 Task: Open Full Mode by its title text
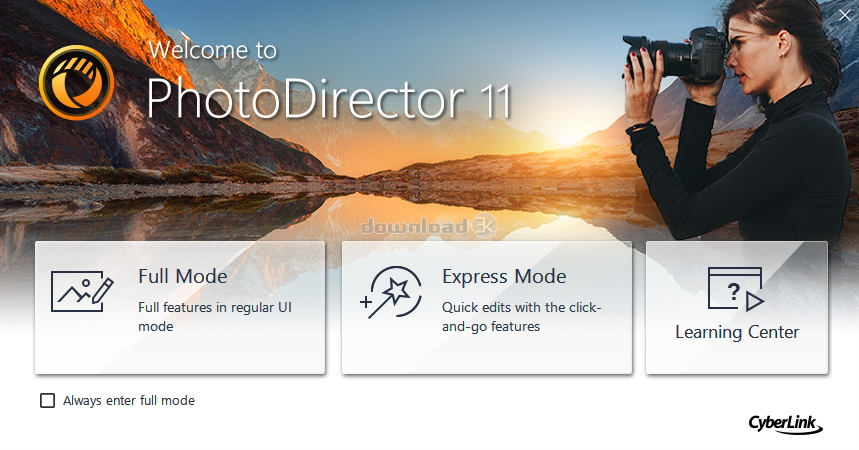[x=182, y=277]
